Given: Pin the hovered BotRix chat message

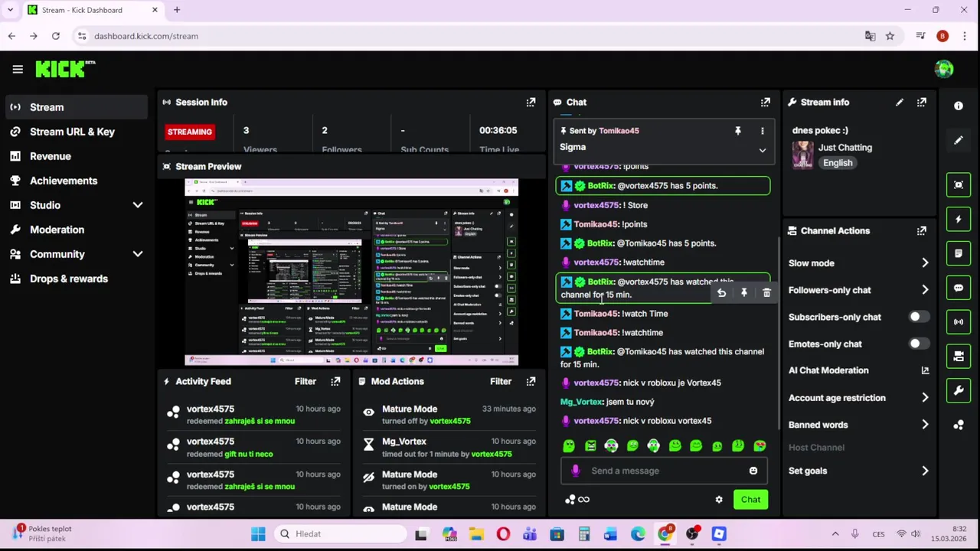Looking at the screenshot, I should (x=743, y=293).
